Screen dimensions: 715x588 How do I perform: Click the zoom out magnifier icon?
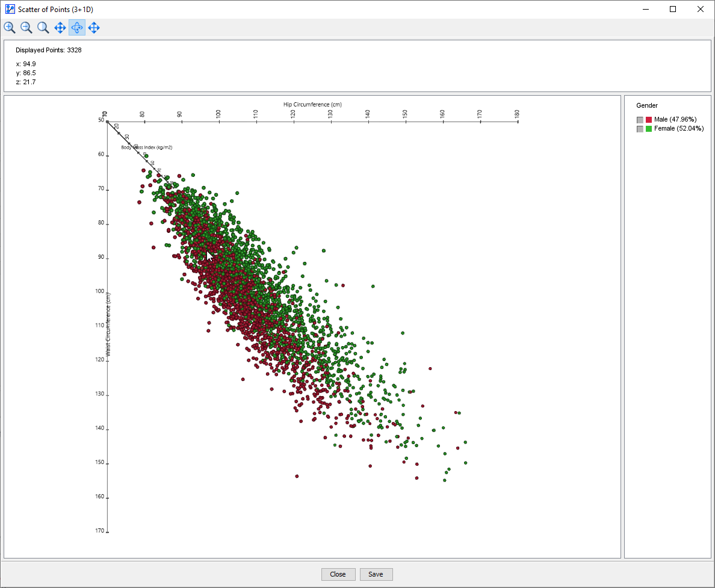click(x=26, y=28)
